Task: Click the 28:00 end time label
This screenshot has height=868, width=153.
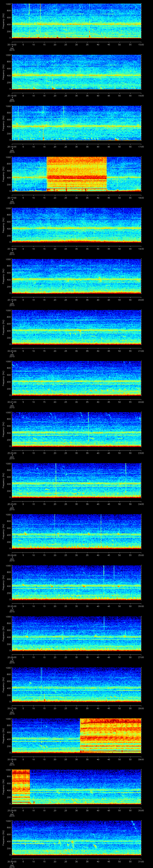Action: [141, 708]
